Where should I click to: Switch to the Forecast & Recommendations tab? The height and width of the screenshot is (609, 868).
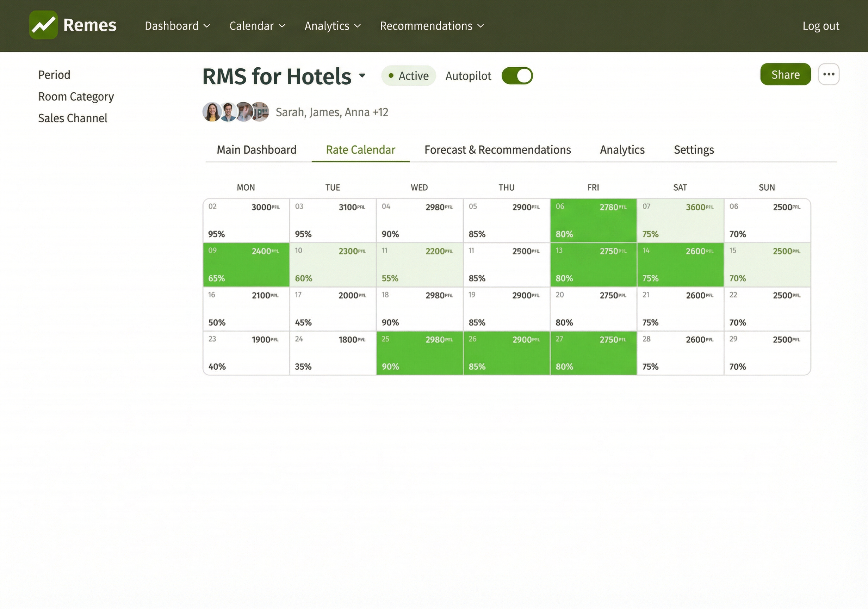tap(497, 150)
